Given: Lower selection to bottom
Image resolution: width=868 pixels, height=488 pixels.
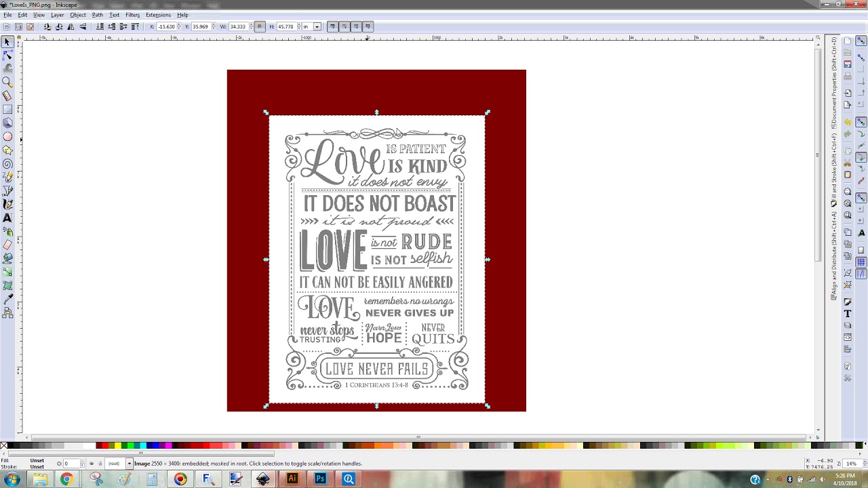Looking at the screenshot, I should click(100, 26).
